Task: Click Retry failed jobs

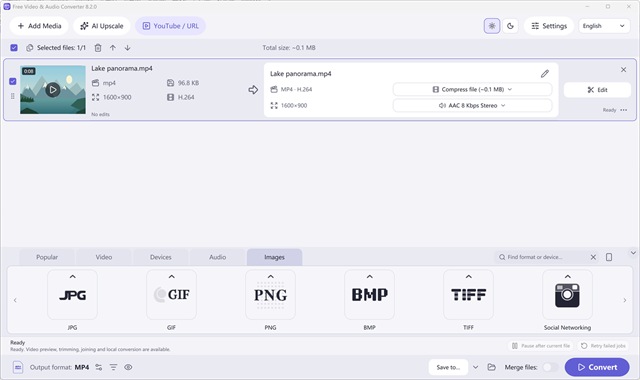Action: [x=603, y=346]
